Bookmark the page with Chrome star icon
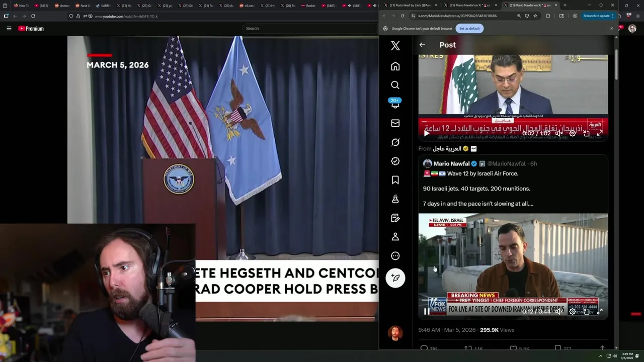This screenshot has width=644, height=362. pyautogui.click(x=535, y=16)
